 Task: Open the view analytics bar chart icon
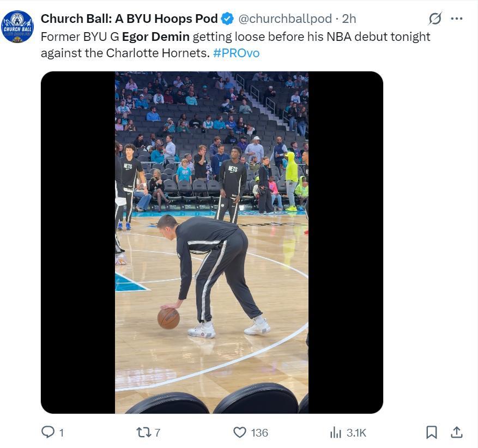point(336,432)
